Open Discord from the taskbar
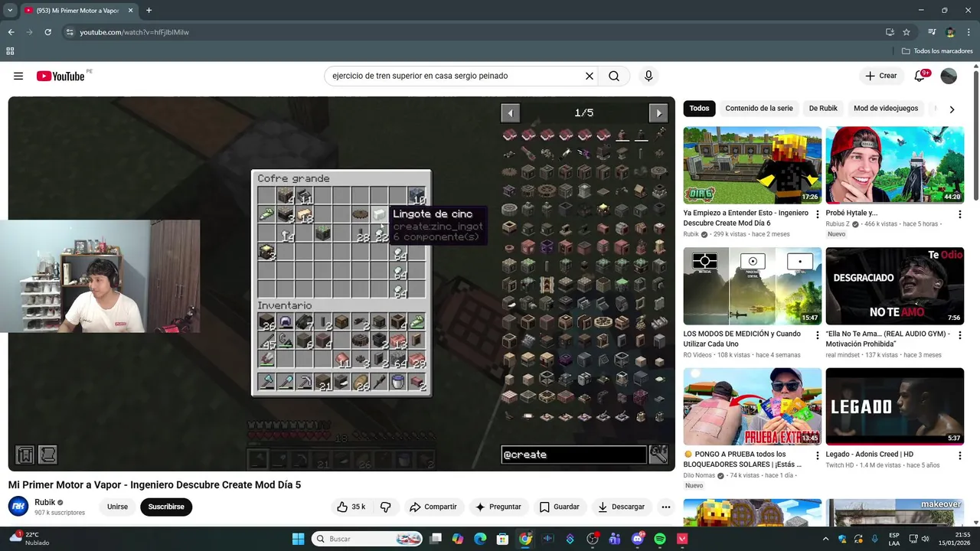 (x=637, y=539)
